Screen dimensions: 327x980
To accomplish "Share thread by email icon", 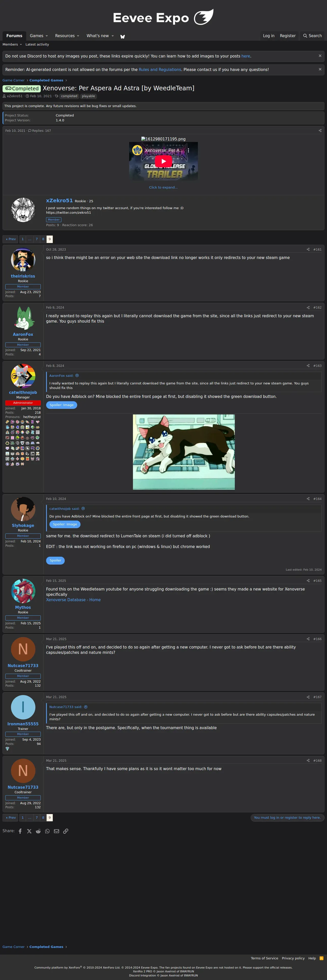I will pyautogui.click(x=56, y=831).
